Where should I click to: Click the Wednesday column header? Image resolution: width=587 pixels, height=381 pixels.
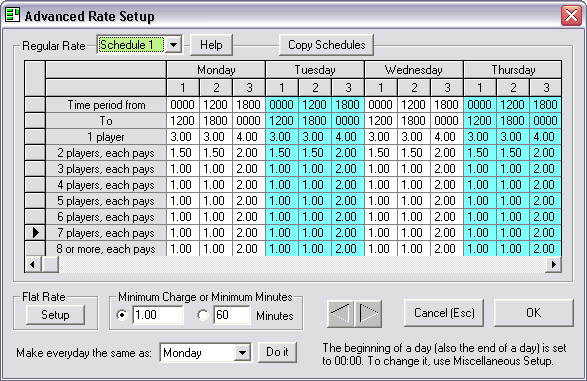(x=414, y=70)
